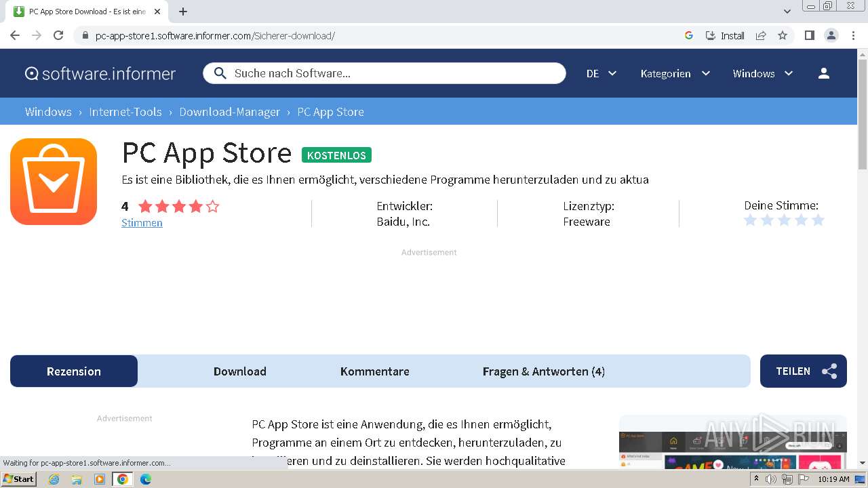Click the software.informer logo
The width and height of the screenshot is (868, 488).
(x=100, y=74)
